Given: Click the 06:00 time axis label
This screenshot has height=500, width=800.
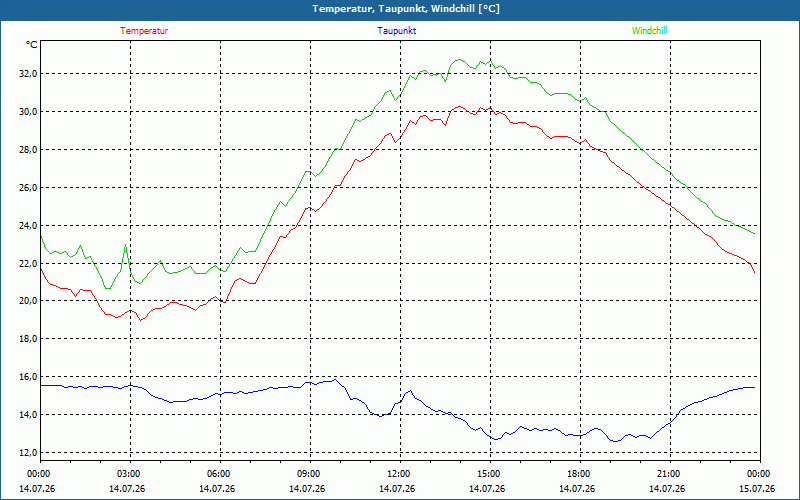Looking at the screenshot, I should point(220,474).
